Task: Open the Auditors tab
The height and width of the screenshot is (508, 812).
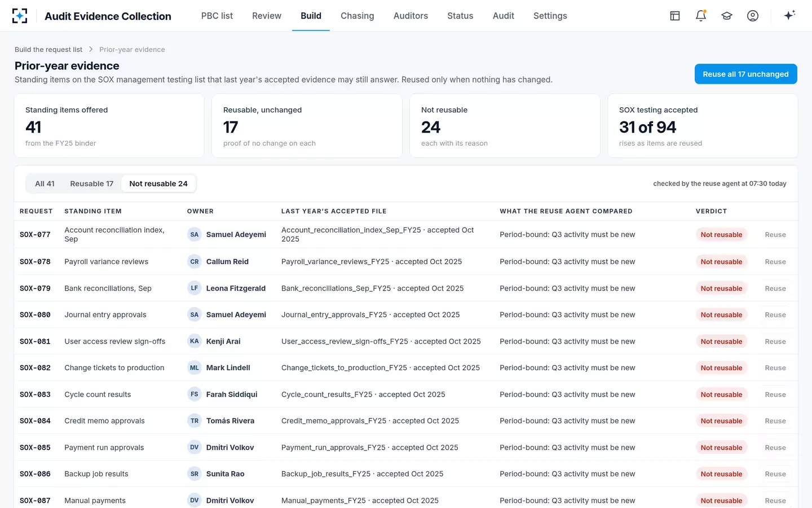Action: [x=411, y=16]
